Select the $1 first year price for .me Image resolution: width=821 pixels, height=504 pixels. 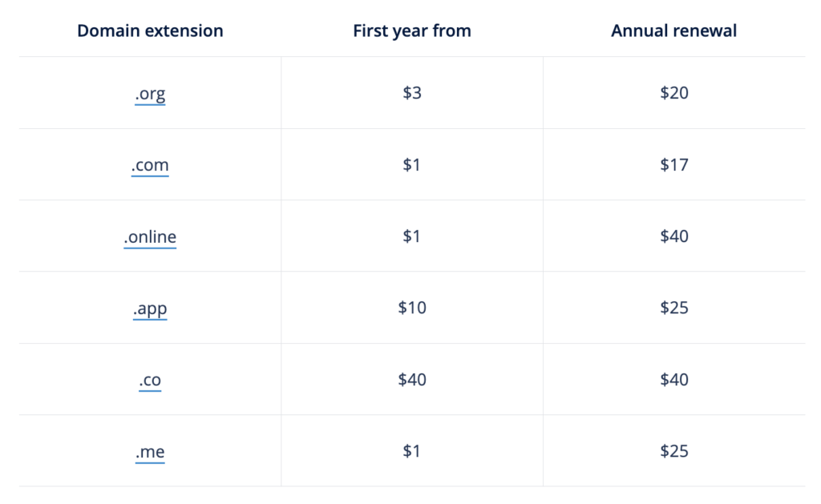click(x=411, y=450)
